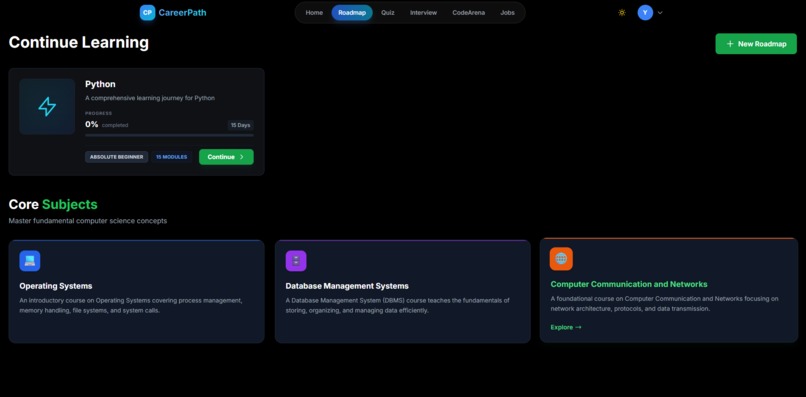The image size is (806, 397).
Task: Click the 15 MODULES tag
Action: point(172,157)
